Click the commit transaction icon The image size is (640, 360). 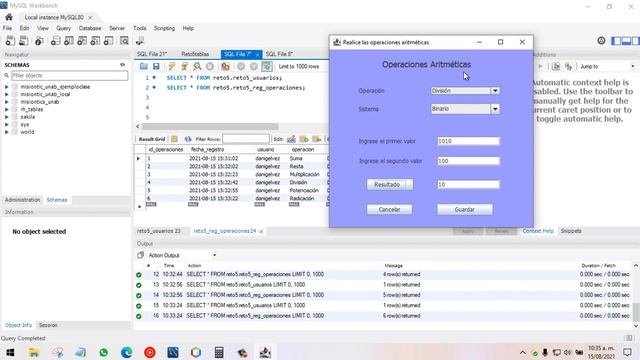(x=241, y=66)
